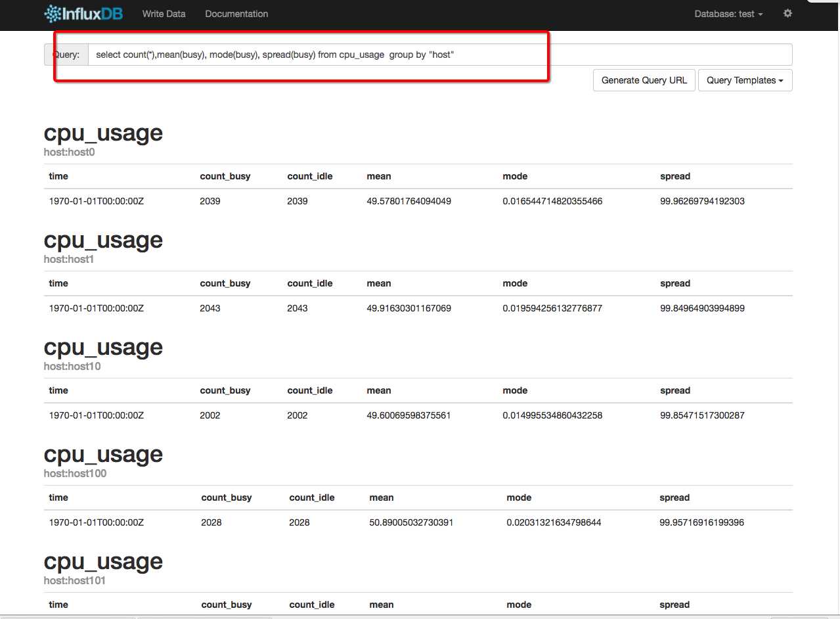Click spread value 99.84964903994899
Image resolution: width=840 pixels, height=619 pixels.
tap(702, 308)
